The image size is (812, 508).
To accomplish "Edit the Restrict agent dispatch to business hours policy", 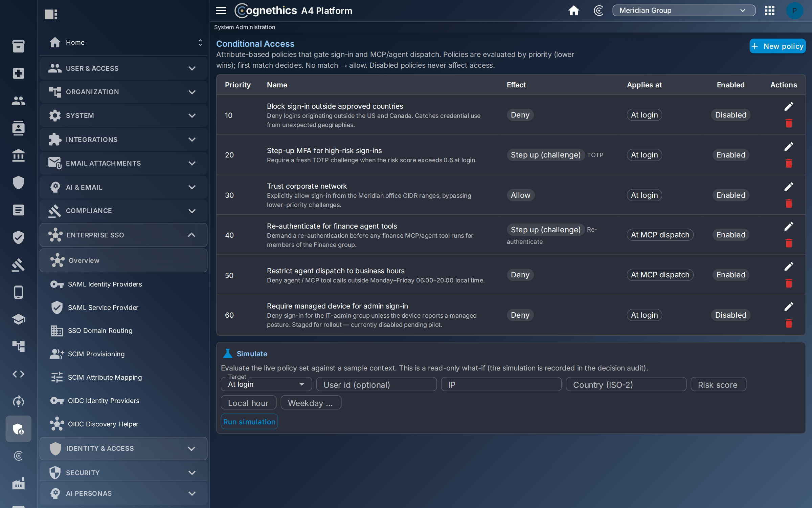I will pyautogui.click(x=788, y=267).
